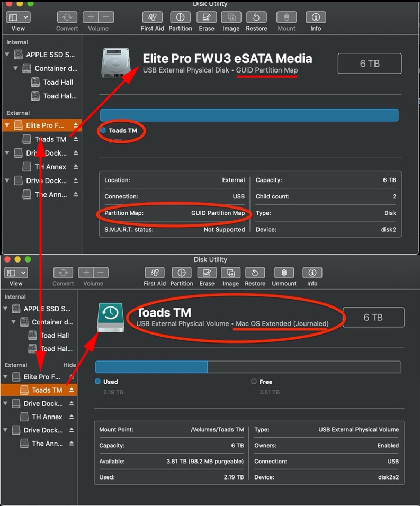Click Partition icon in top Disk Utility window

click(x=180, y=17)
